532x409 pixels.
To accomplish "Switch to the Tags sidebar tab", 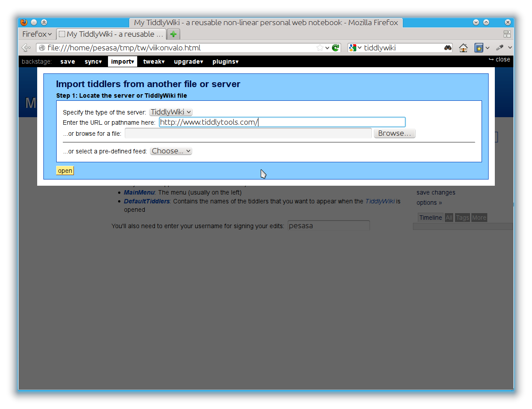I will pyautogui.click(x=463, y=218).
